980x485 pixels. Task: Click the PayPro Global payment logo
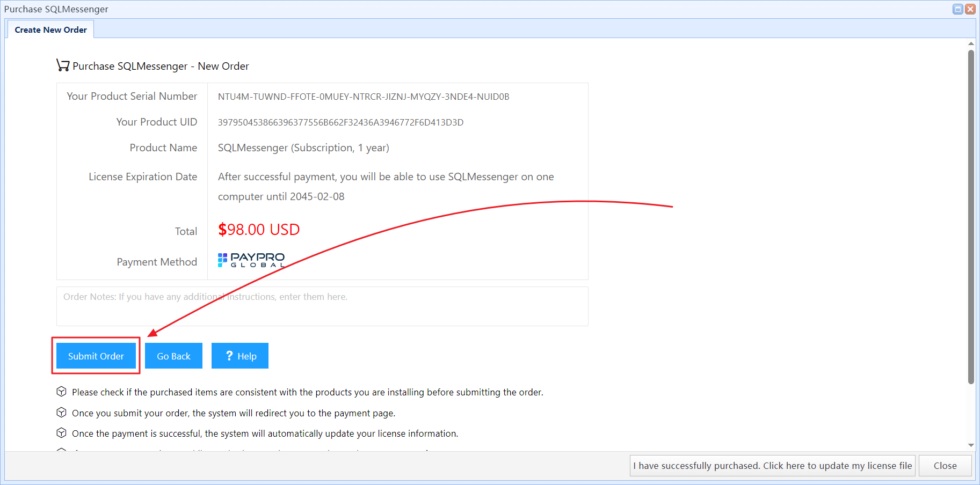tap(251, 260)
